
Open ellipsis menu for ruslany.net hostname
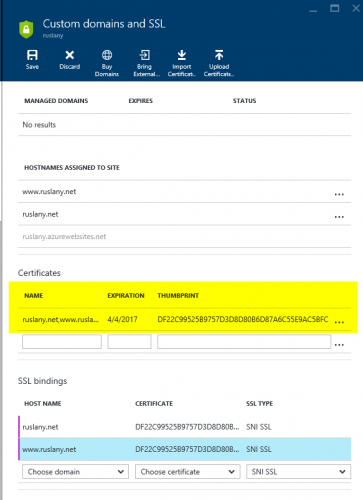tap(339, 217)
